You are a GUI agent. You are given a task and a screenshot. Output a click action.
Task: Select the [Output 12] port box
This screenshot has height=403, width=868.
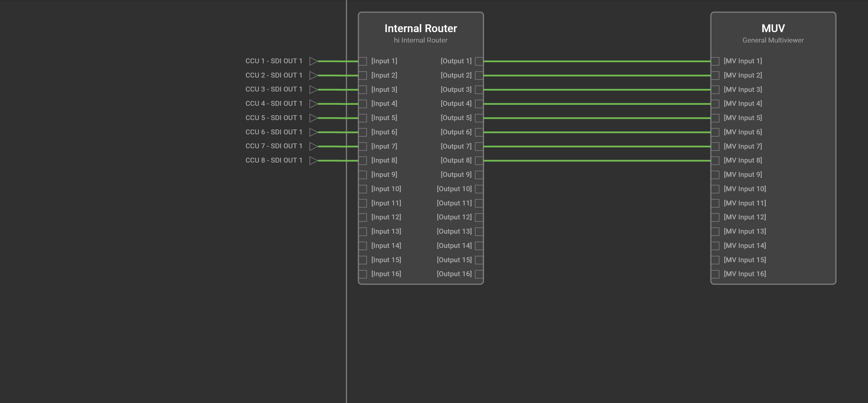click(479, 217)
